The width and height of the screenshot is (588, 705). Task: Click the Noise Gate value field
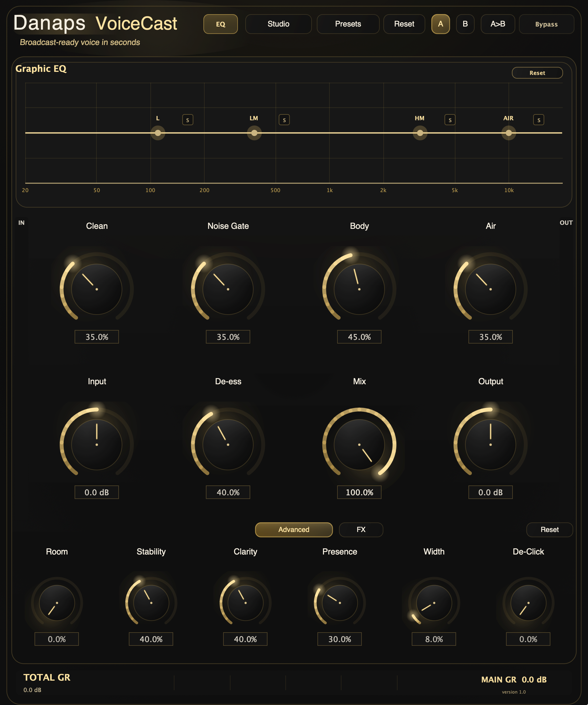pyautogui.click(x=228, y=337)
